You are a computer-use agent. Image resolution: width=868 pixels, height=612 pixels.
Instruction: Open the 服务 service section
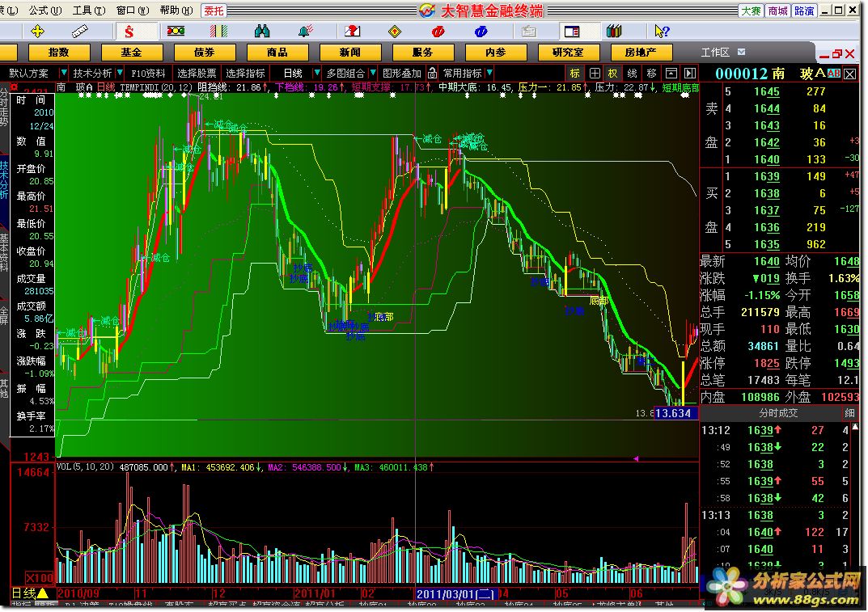[423, 52]
